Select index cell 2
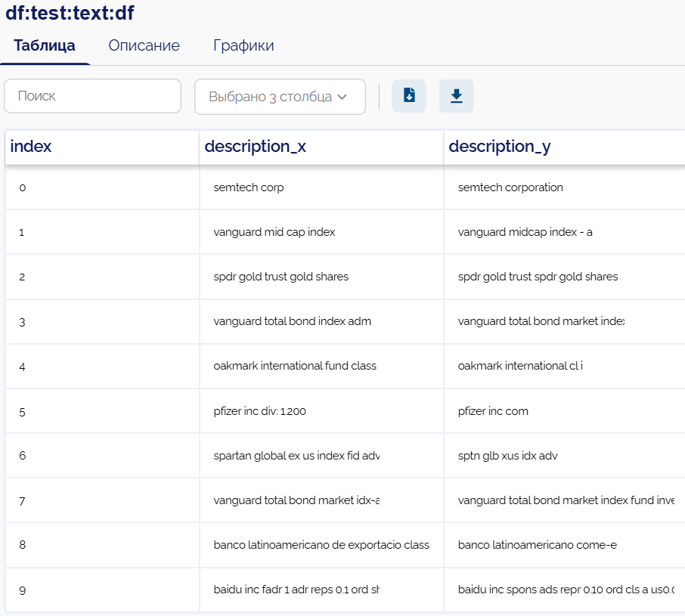 [x=102, y=277]
